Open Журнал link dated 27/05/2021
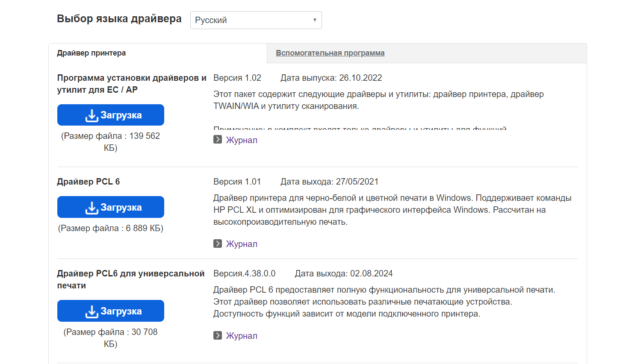Viewport: 626px width, 364px height. [242, 244]
